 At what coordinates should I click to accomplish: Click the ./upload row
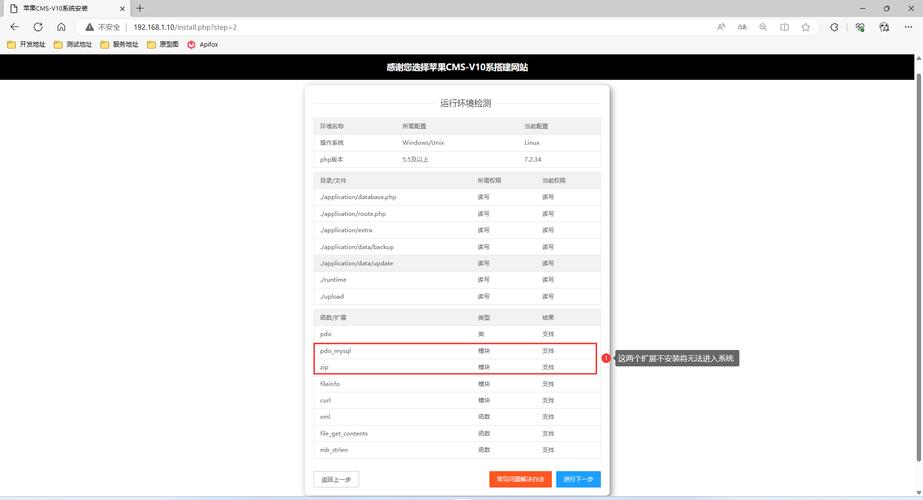point(457,296)
